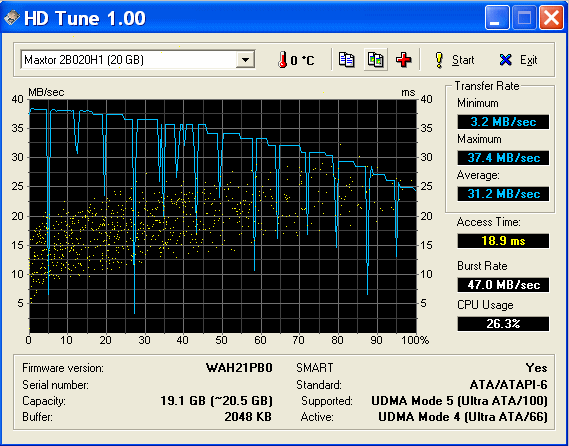Click the blue X Exit icon
Image resolution: width=569 pixels, height=446 pixels.
(x=505, y=60)
